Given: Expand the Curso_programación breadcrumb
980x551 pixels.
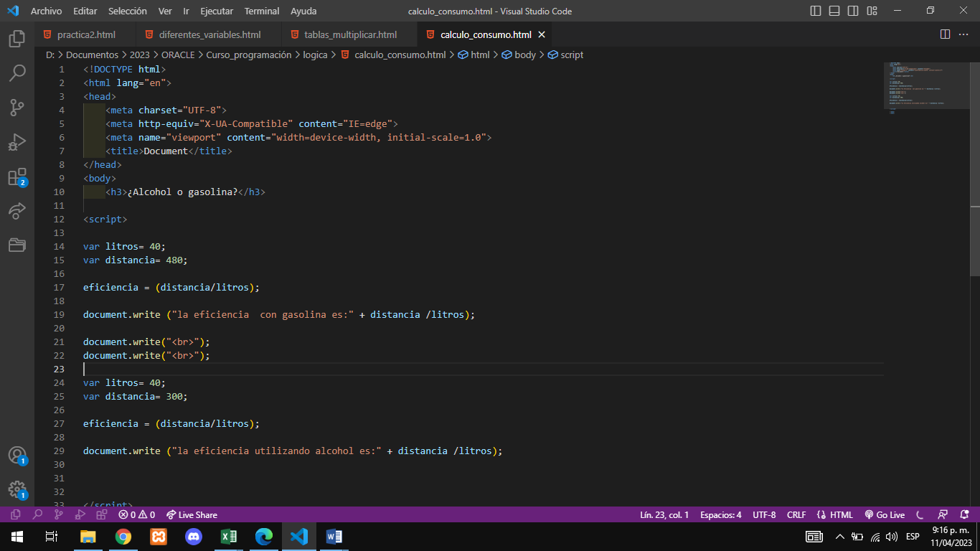Looking at the screenshot, I should point(249,55).
